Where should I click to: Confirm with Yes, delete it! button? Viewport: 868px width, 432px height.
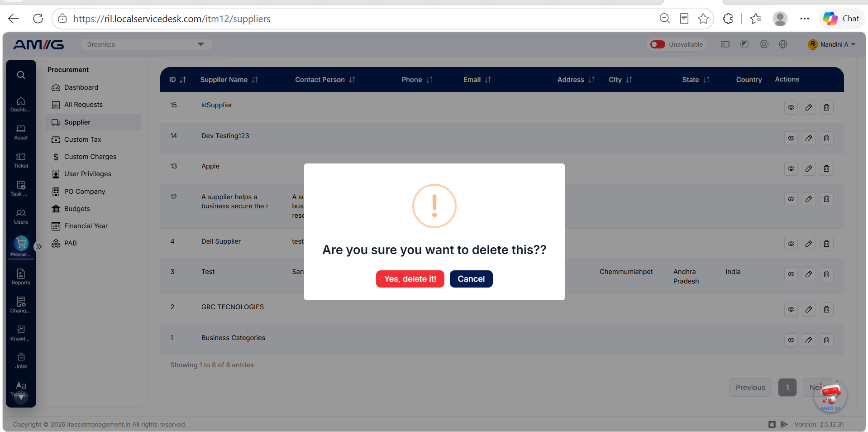[x=410, y=279]
